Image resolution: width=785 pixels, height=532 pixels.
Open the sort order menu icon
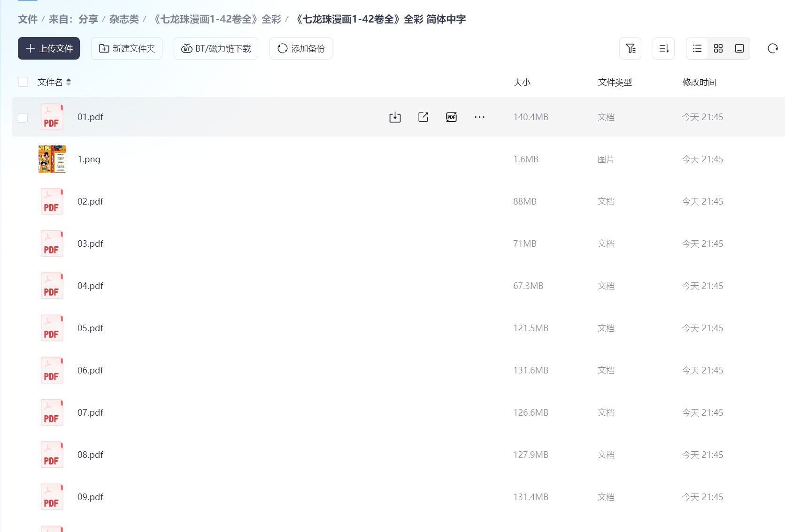[x=664, y=48]
